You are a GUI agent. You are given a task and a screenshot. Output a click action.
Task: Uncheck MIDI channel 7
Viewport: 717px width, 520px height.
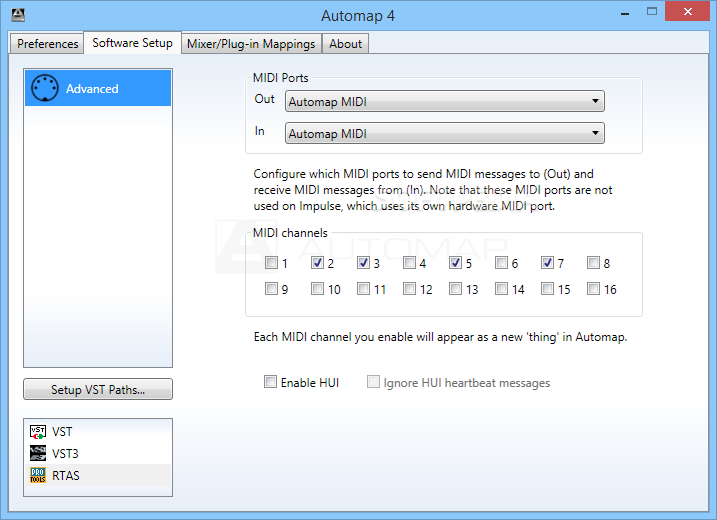tap(547, 263)
